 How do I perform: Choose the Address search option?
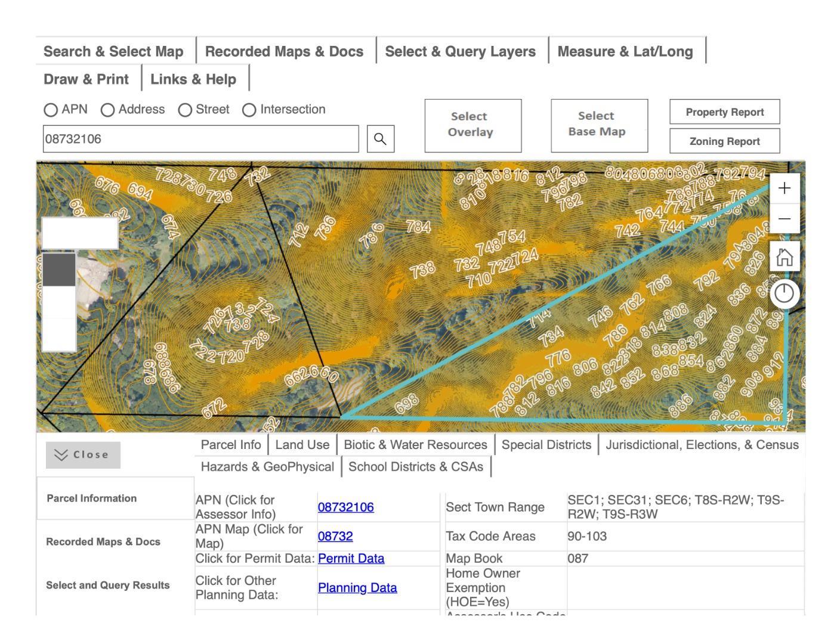click(108, 110)
